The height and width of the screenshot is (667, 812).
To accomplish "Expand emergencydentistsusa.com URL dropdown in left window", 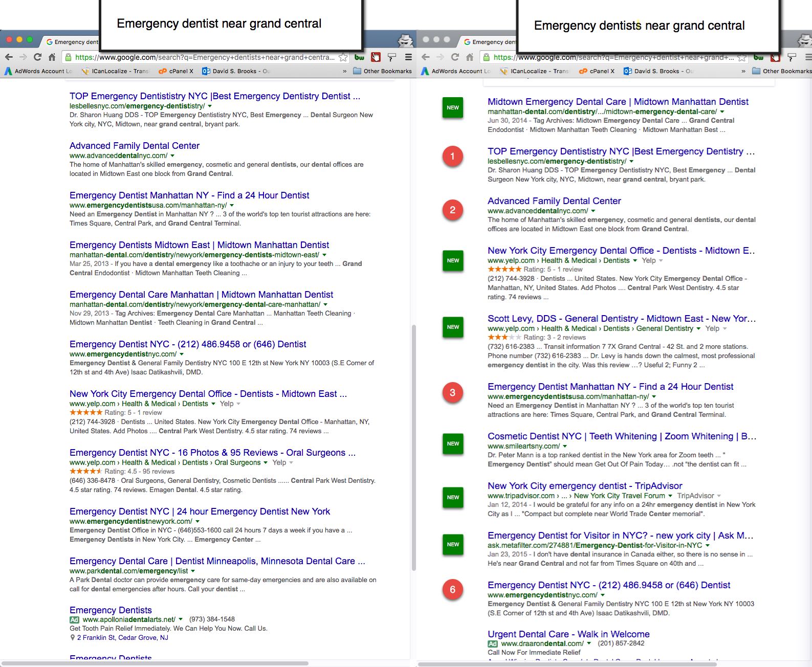I will tap(232, 205).
